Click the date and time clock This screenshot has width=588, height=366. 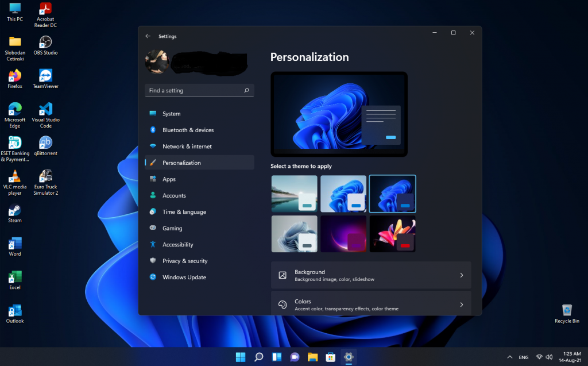(567, 357)
